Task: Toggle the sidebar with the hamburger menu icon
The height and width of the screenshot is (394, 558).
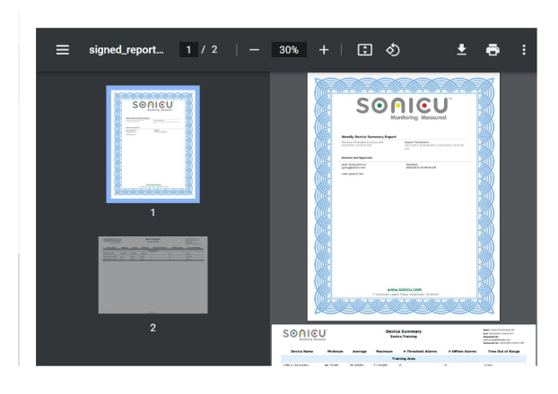Action: click(x=63, y=50)
